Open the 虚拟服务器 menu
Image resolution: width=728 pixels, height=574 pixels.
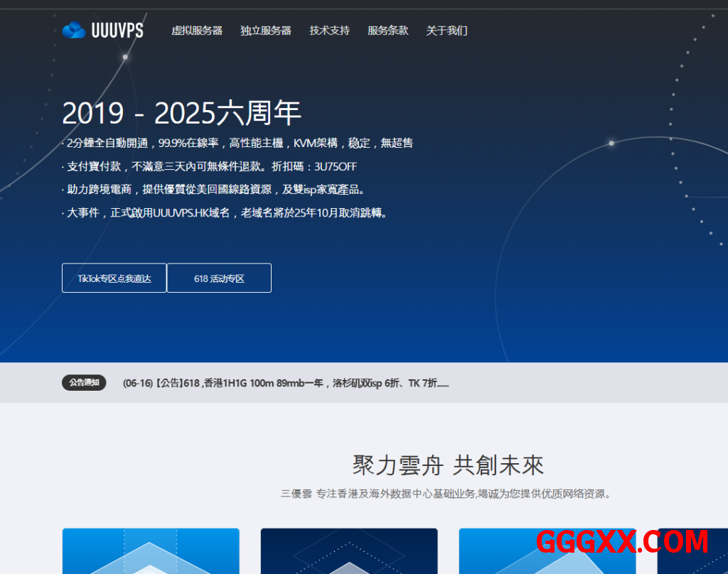[197, 31]
